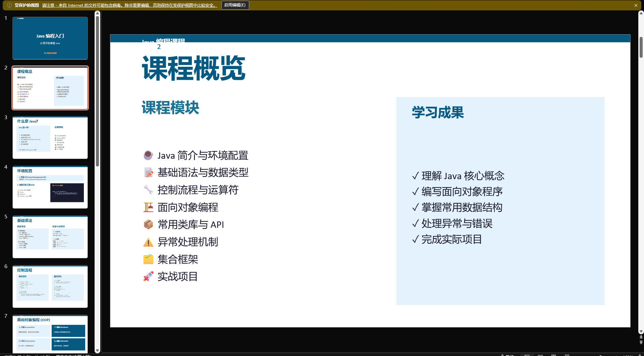Viewport: 644px width, 356px height.
Task: Go to next slide using double-down arrow
Action: 641,343
